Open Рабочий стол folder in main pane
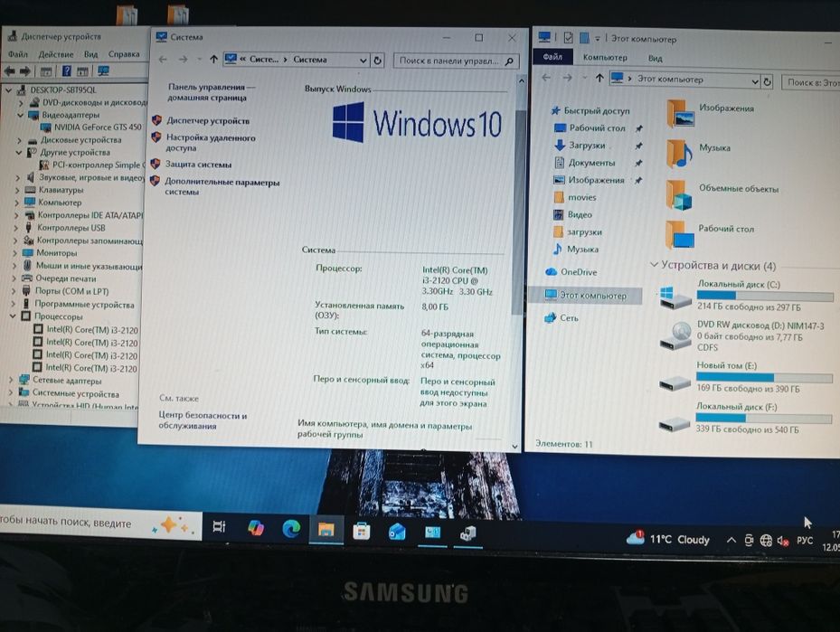840x632 pixels. click(x=710, y=234)
